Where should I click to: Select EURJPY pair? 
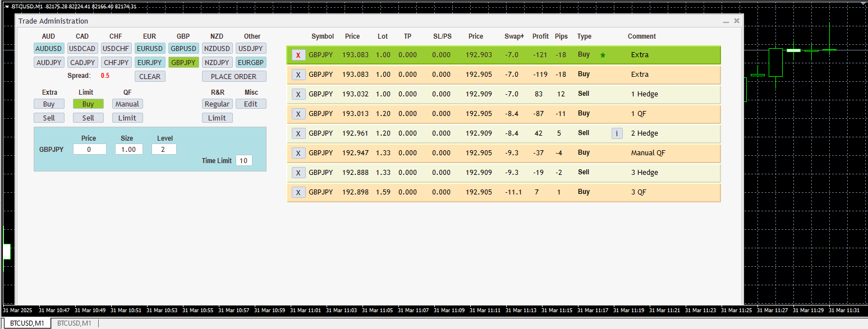click(150, 63)
